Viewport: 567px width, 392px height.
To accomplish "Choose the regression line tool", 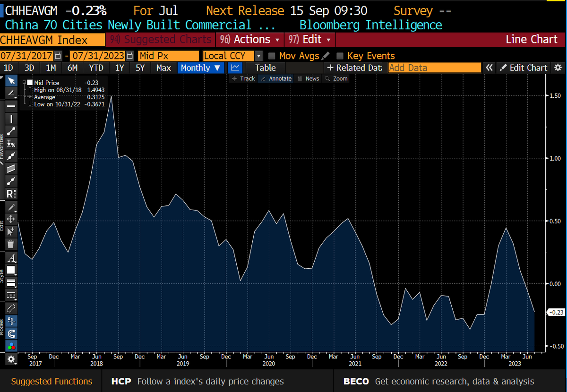I will click(x=11, y=156).
